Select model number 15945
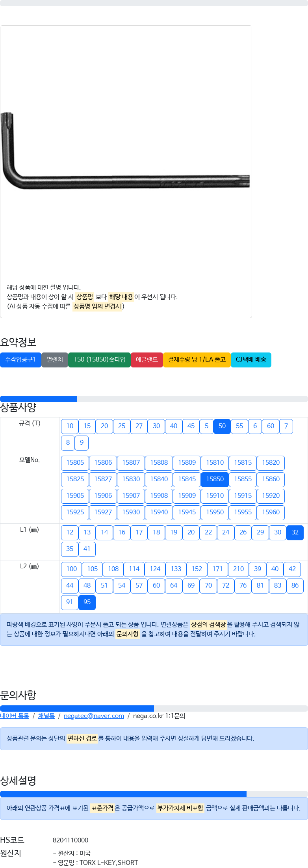Screen dimensions: 308x868 pos(187,512)
